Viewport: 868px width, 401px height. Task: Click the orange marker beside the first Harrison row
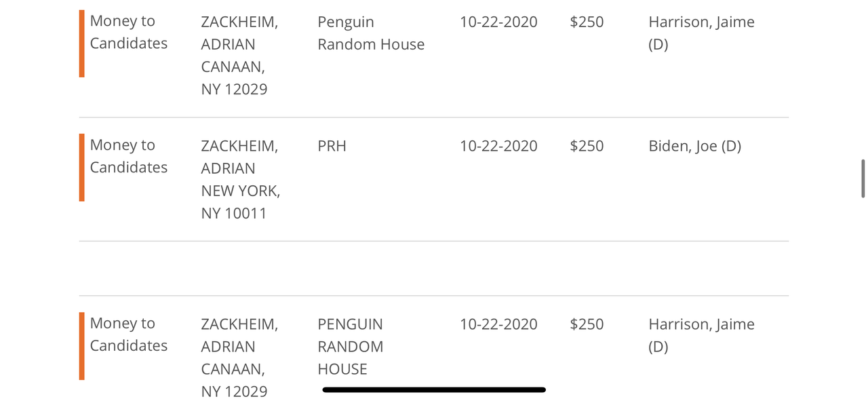[x=82, y=43]
